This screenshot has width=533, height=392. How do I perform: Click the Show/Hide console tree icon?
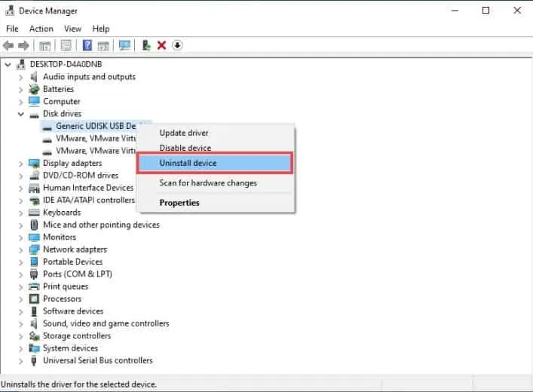44,45
